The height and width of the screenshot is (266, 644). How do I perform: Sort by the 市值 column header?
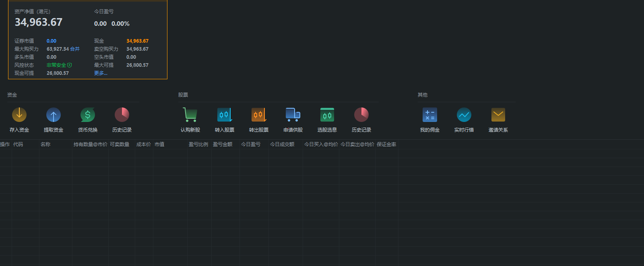tap(159, 144)
